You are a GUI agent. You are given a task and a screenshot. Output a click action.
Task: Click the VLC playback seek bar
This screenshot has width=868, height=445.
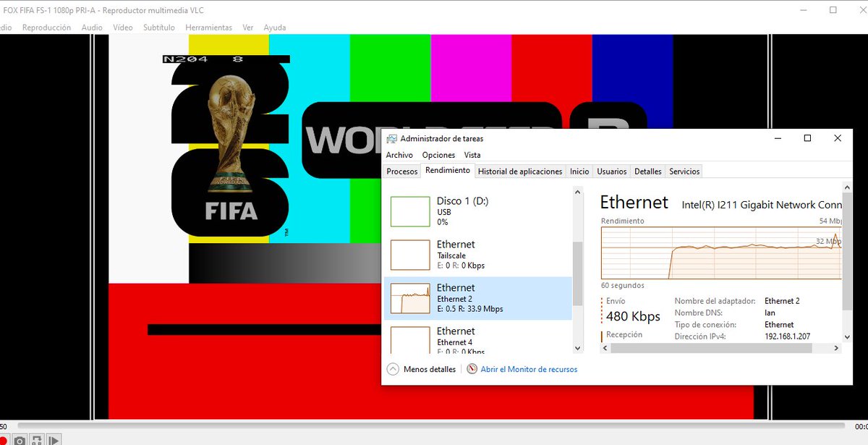pyautogui.click(x=430, y=425)
